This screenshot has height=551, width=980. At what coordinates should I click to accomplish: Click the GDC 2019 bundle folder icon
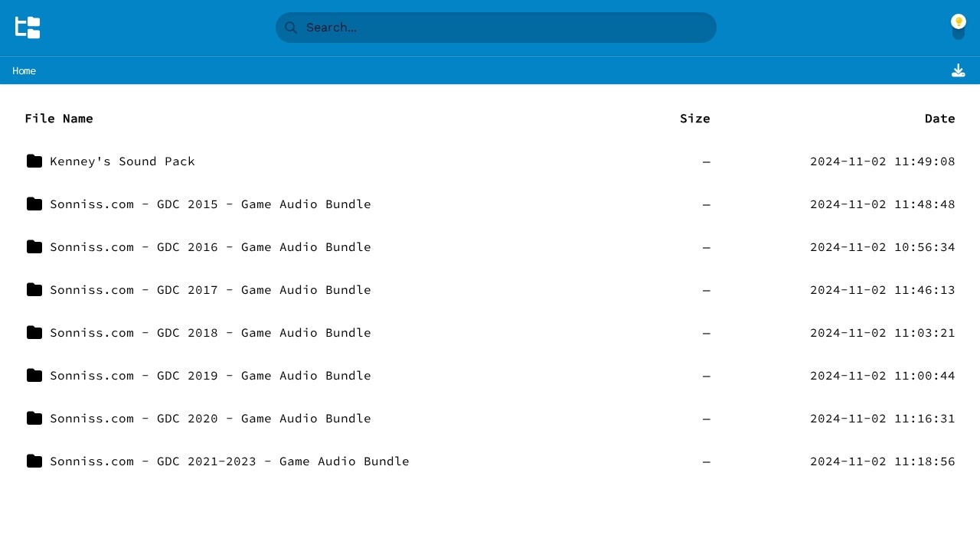click(34, 375)
